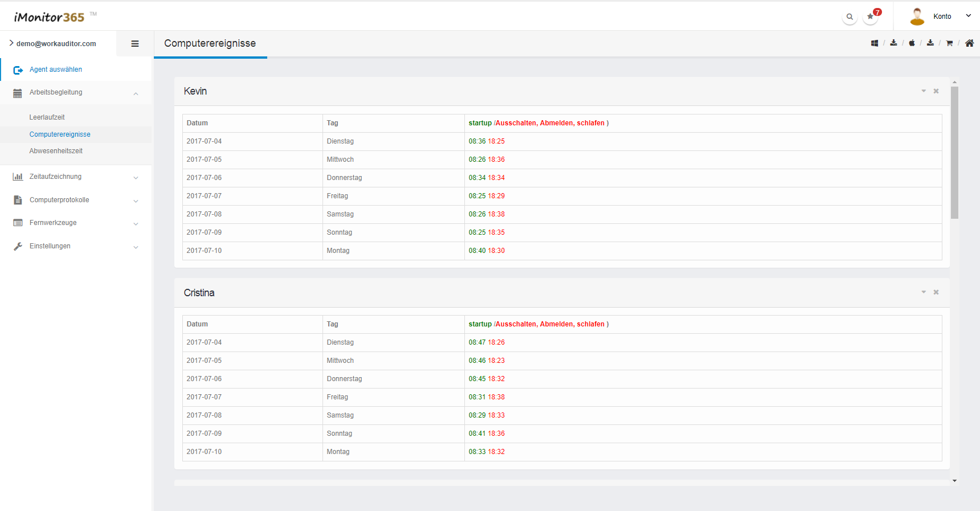This screenshot has width=980, height=511.
Task: Click the Windows logo icon
Action: (875, 43)
